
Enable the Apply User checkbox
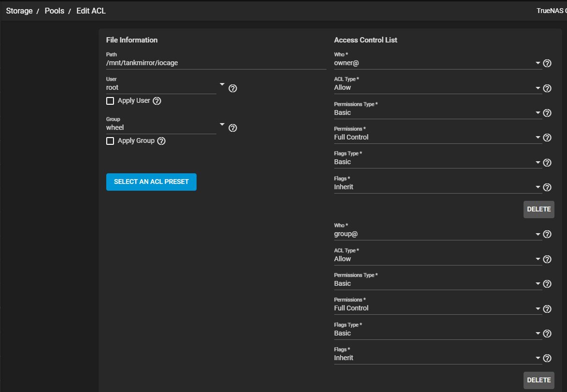(110, 101)
